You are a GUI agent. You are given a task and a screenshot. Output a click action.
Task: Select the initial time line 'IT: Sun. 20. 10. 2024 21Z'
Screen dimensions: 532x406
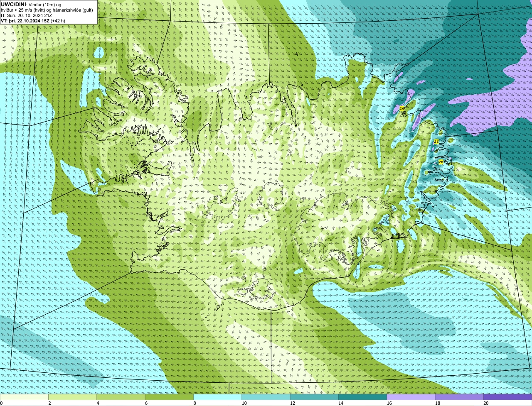[x=26, y=15]
